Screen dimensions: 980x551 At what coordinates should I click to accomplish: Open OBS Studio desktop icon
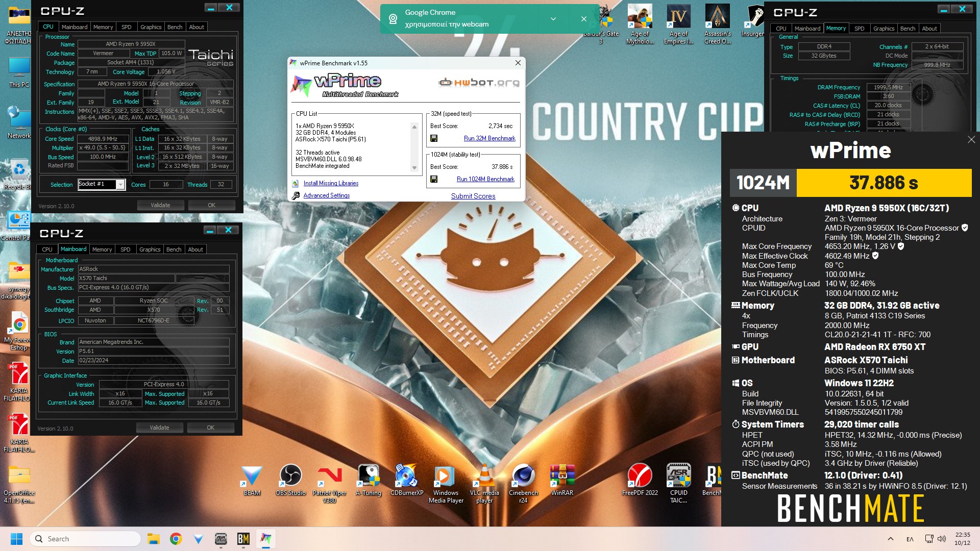pyautogui.click(x=290, y=480)
